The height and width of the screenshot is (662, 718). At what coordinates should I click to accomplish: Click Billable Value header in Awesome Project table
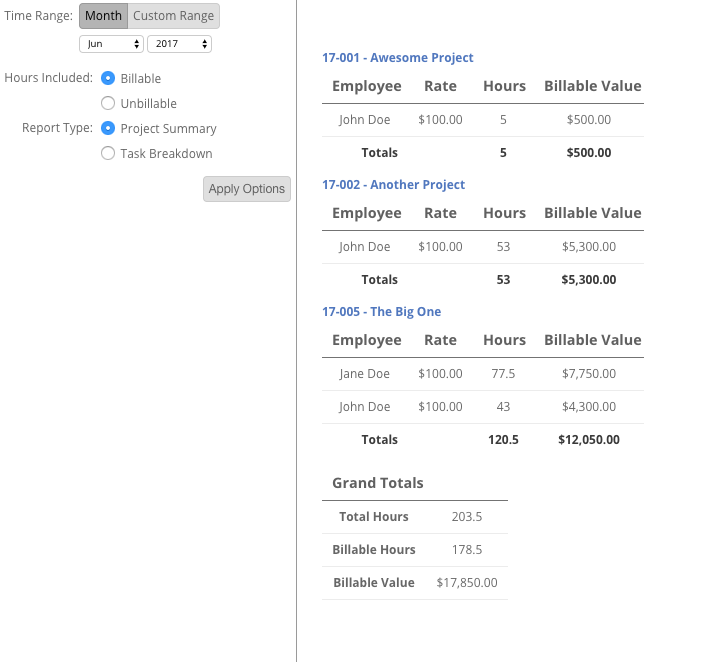[x=593, y=86]
